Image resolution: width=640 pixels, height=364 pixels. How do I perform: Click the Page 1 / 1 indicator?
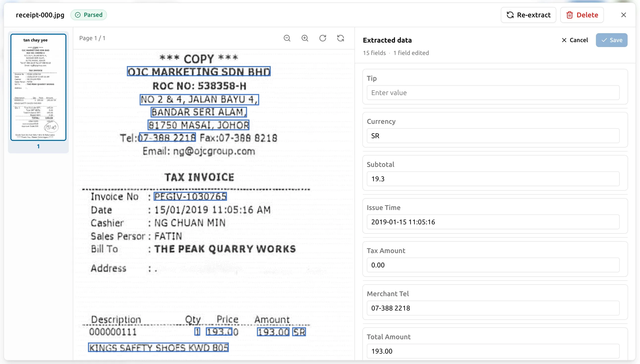[x=92, y=38]
